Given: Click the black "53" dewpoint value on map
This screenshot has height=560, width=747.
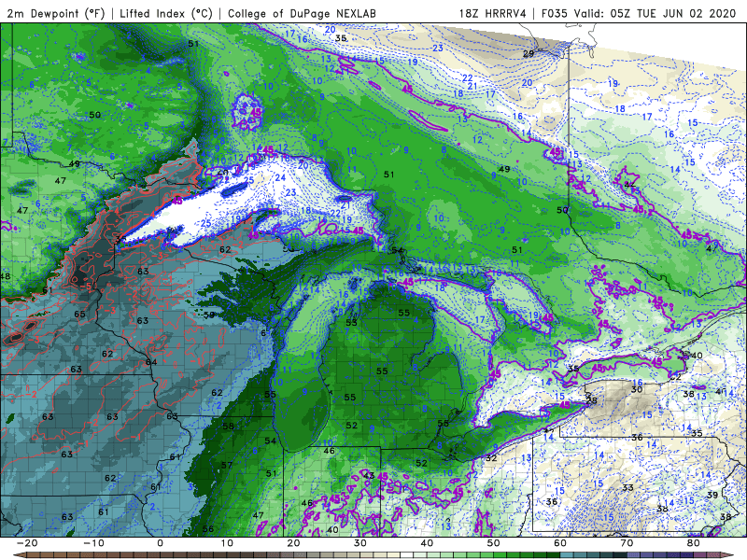Looking at the screenshot, I should point(351,322).
